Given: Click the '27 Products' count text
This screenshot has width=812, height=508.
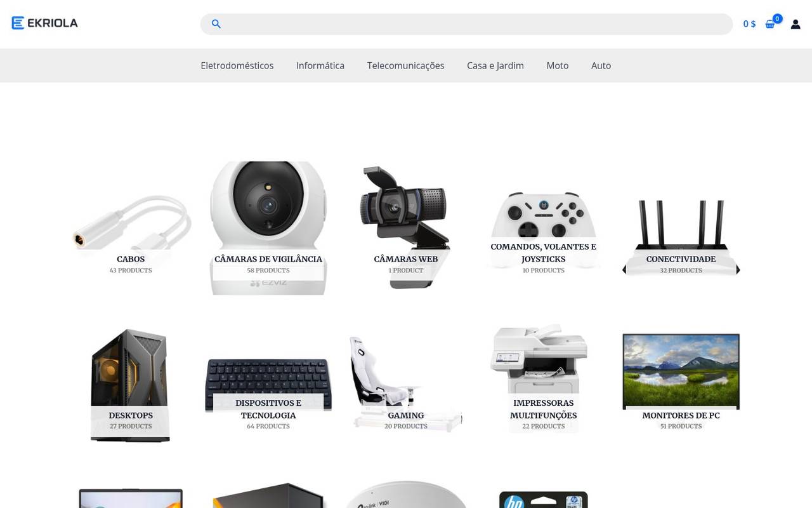Looking at the screenshot, I should [x=131, y=427].
